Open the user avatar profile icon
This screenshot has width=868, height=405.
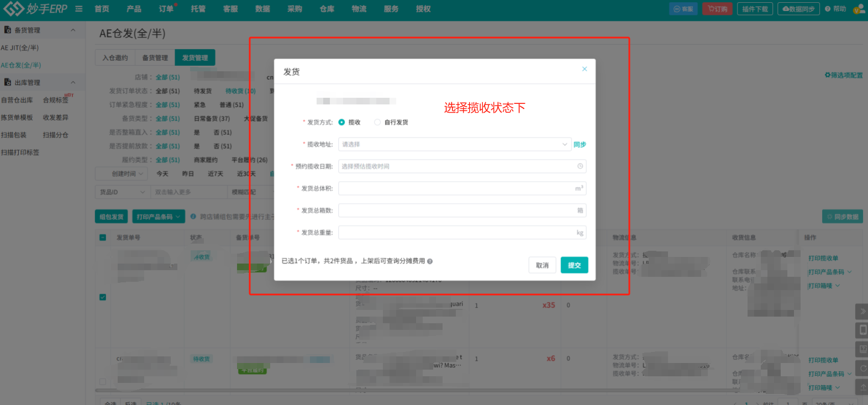click(x=859, y=9)
